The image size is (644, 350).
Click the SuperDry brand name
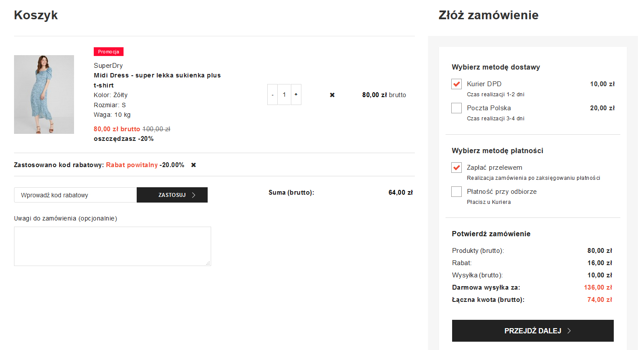[108, 66]
